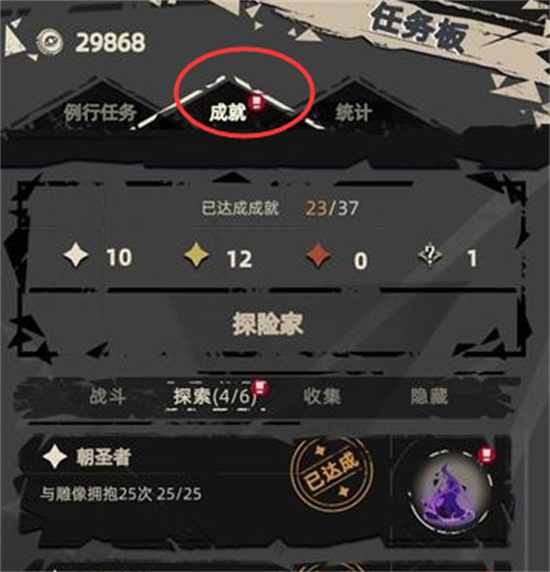Select the 隐藏 achievement category

point(429,397)
